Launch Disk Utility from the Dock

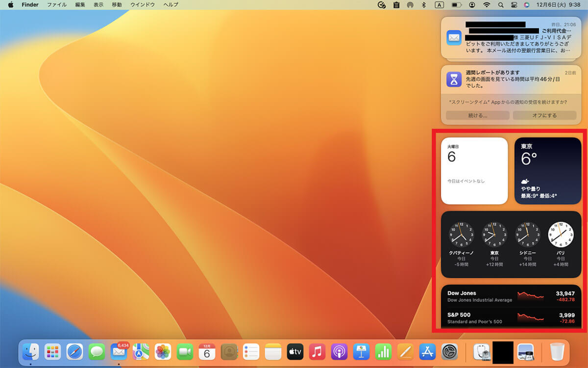481,351
